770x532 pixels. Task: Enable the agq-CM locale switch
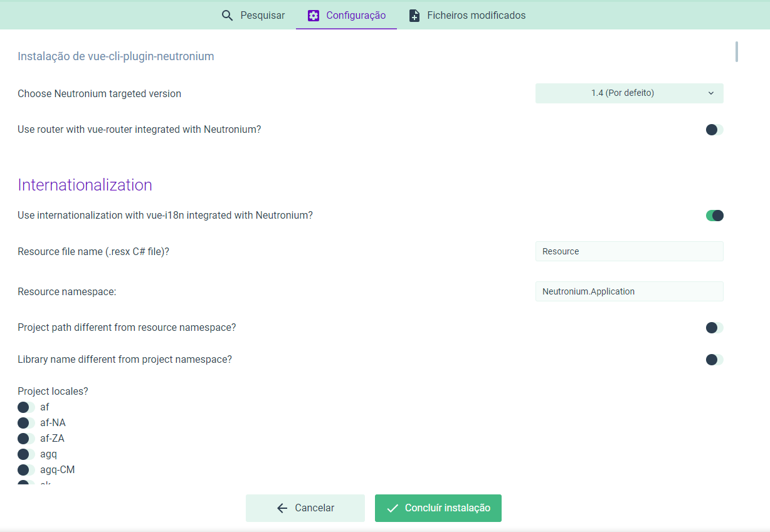coord(26,470)
